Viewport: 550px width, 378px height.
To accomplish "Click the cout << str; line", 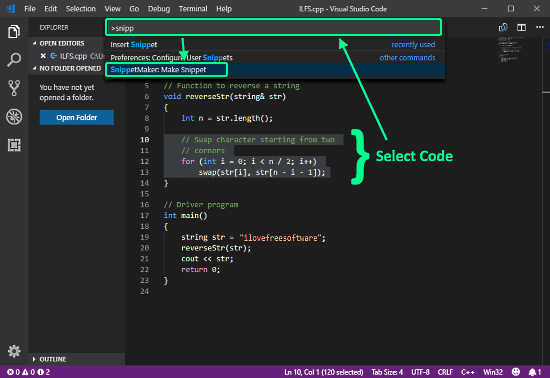I will (x=207, y=259).
